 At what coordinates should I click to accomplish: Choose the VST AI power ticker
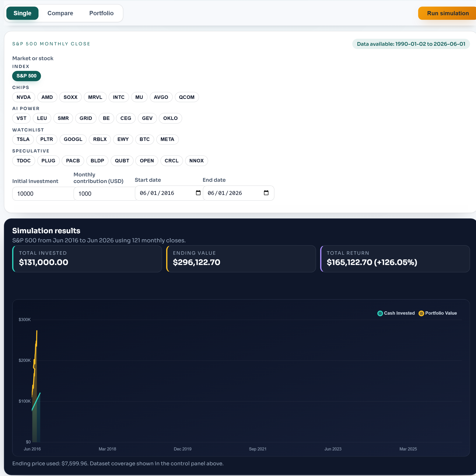[x=21, y=118]
